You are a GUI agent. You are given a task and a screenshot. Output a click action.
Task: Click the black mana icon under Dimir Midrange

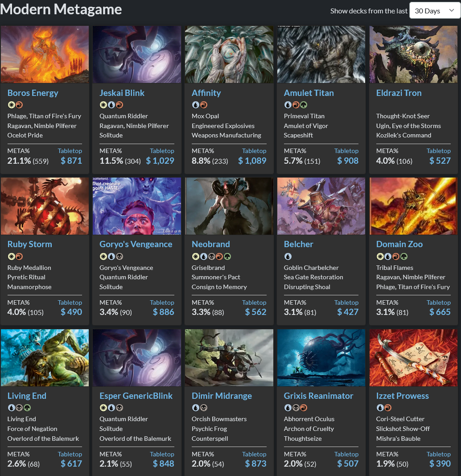[203, 408]
